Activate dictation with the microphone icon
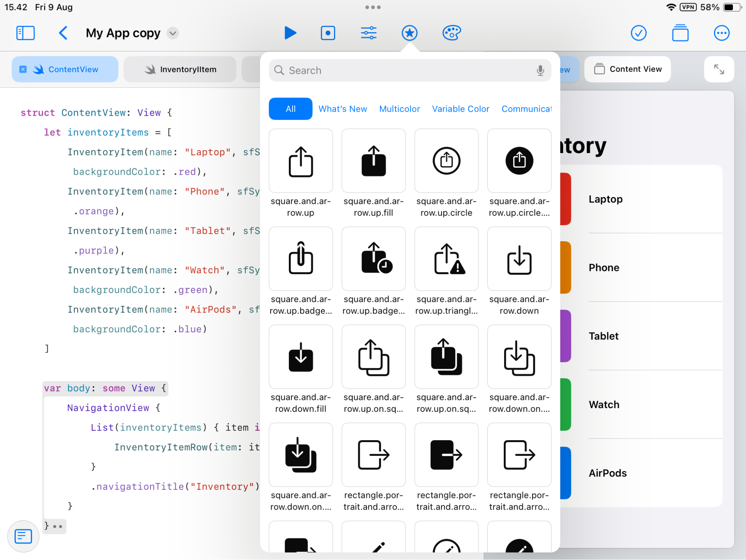 540,70
